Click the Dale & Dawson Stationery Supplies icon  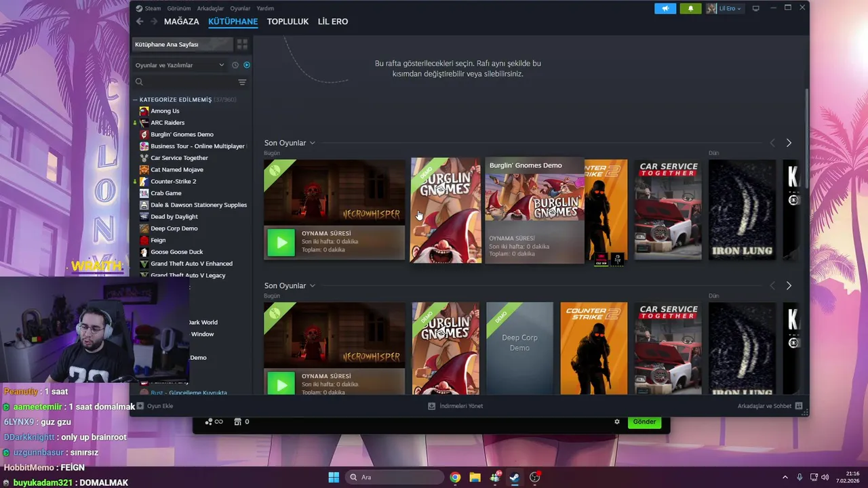(x=144, y=205)
